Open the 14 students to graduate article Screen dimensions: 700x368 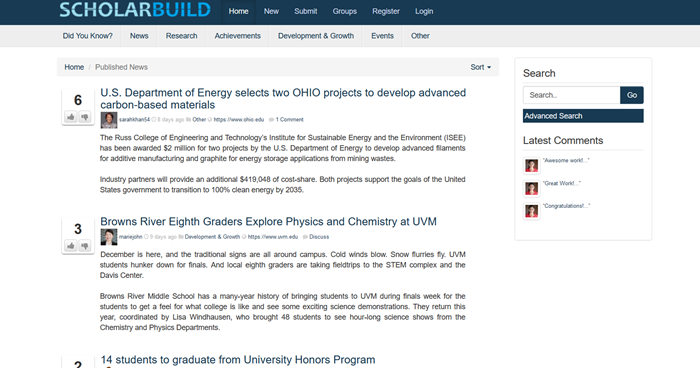(x=238, y=360)
